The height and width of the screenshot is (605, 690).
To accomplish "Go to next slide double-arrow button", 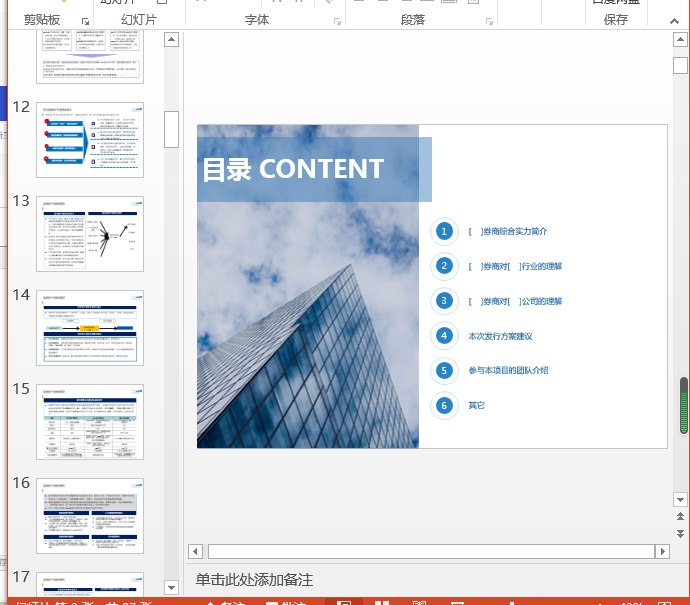I will tap(680, 534).
